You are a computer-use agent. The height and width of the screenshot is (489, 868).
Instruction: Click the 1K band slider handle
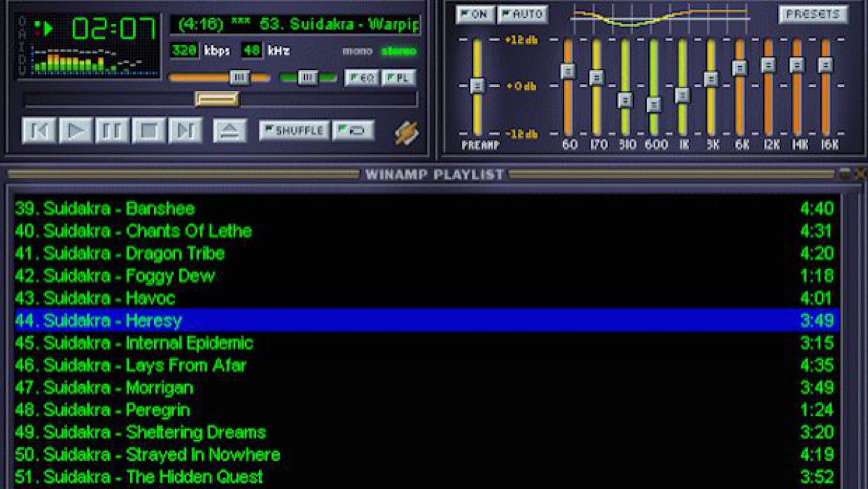click(x=683, y=95)
